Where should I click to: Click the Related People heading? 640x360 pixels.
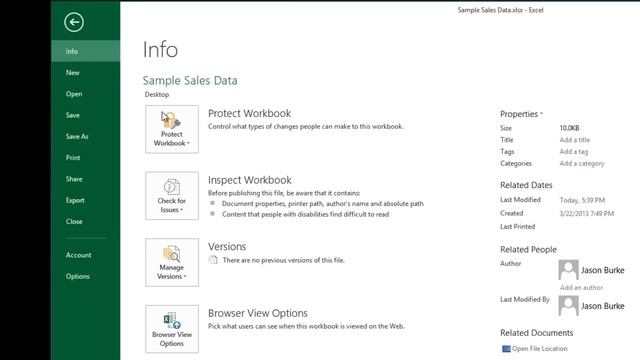528,249
